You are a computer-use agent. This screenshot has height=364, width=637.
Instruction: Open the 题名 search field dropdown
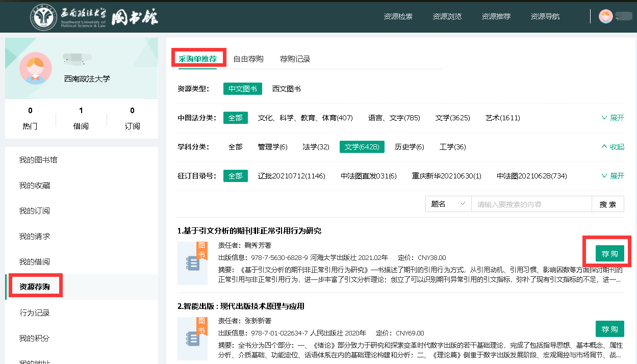448,204
